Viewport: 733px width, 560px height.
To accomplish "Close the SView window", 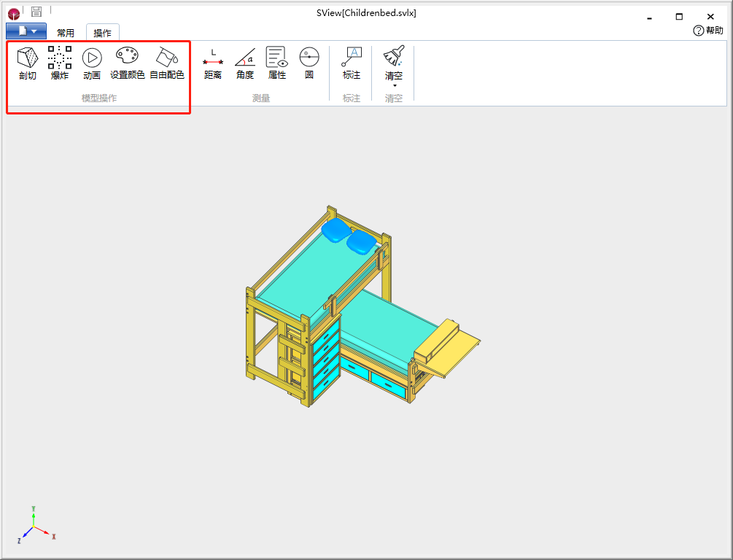I will tap(710, 17).
